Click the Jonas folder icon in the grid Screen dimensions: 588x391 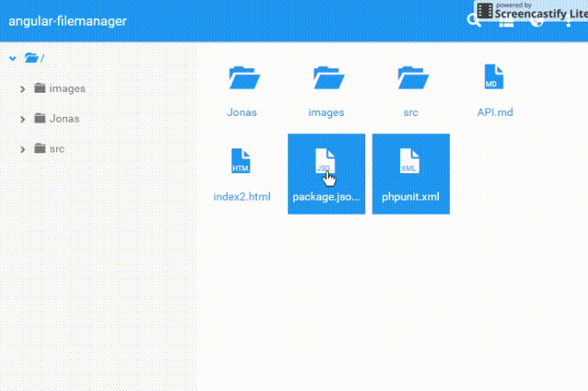coord(244,78)
